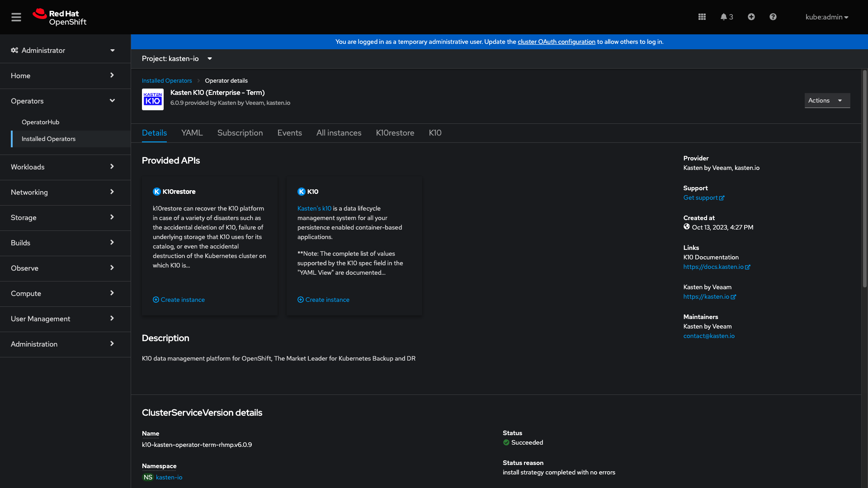The width and height of the screenshot is (868, 488).
Task: Click the Name field label
Action: tap(151, 433)
